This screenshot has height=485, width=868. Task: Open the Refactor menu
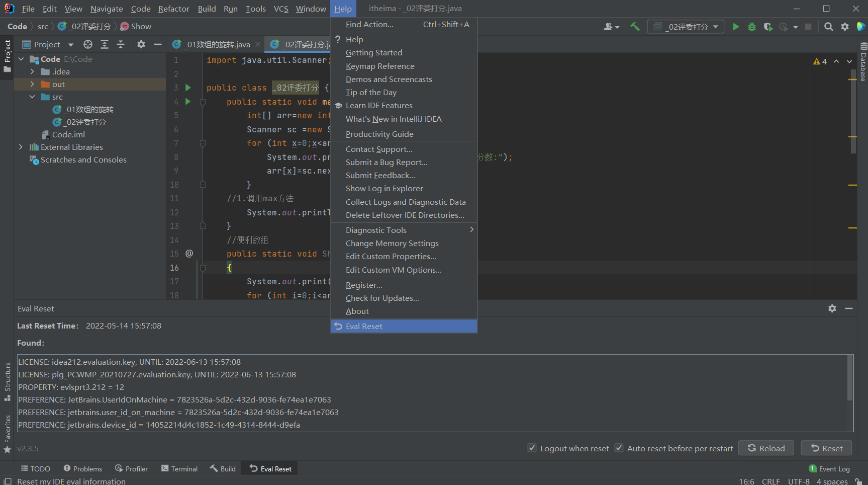pos(173,9)
